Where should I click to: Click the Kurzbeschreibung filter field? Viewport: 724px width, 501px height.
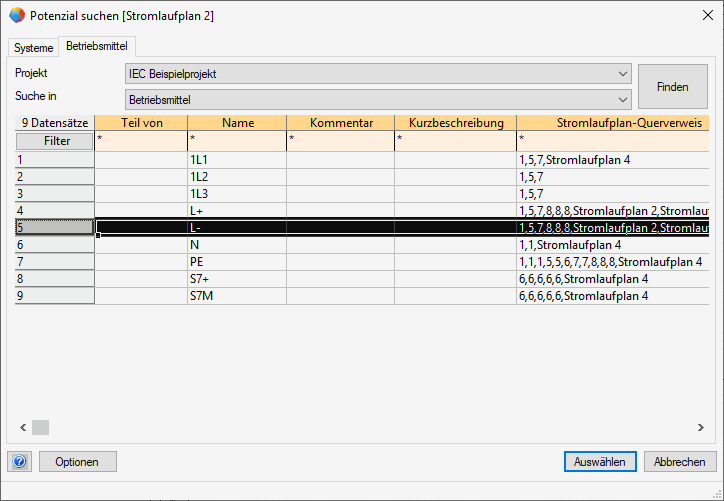[455, 141]
